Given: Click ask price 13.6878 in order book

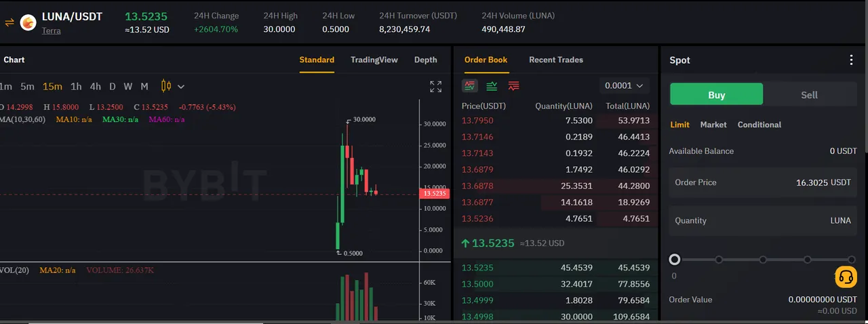Looking at the screenshot, I should point(477,186).
